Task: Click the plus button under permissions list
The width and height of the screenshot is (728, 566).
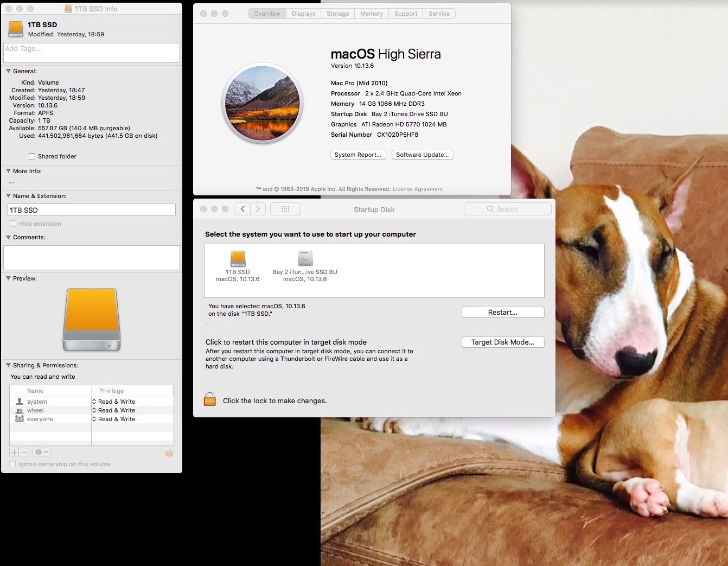Action: click(15, 452)
